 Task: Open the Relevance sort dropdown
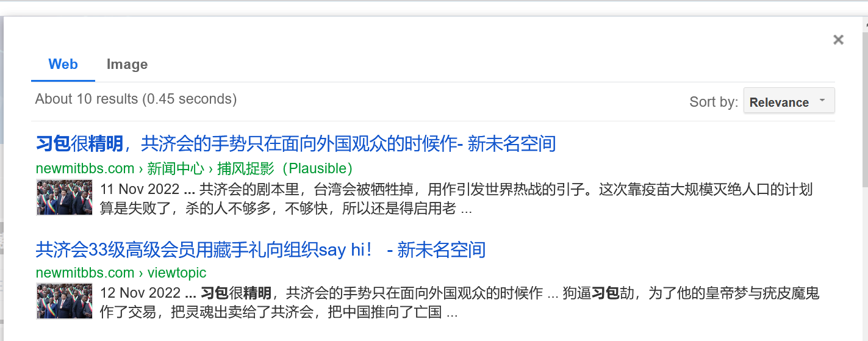(789, 101)
